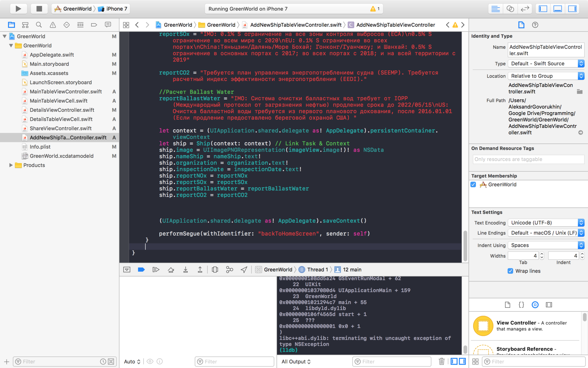Screen dimensions: 588x368
Task: Show the File inspector tab
Action: coord(521,25)
